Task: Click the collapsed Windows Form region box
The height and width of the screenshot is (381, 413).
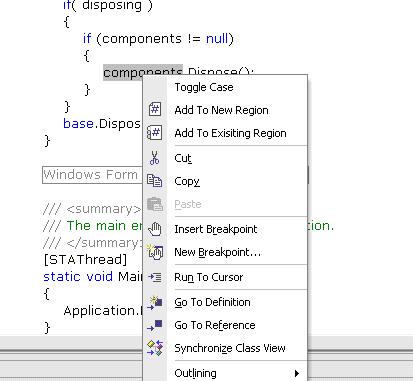Action: [x=92, y=175]
